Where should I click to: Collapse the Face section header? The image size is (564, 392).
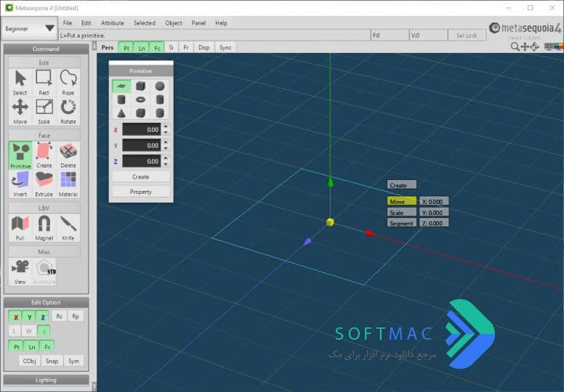click(44, 136)
